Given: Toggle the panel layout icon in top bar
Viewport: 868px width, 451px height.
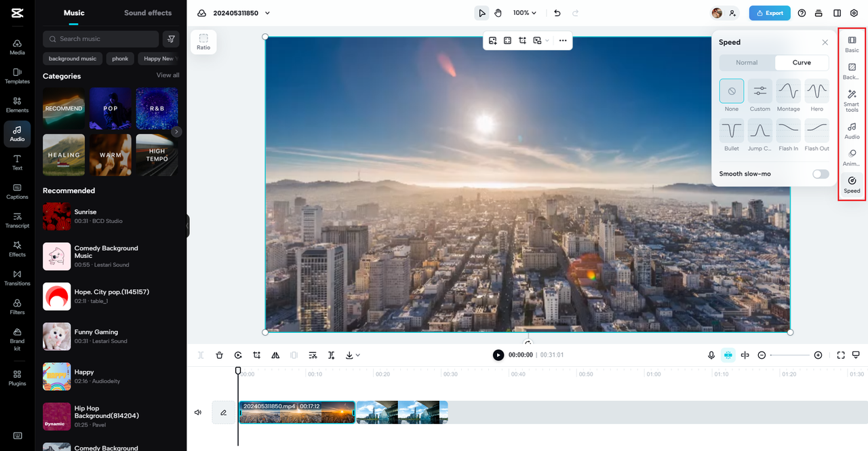Looking at the screenshot, I should pyautogui.click(x=837, y=13).
